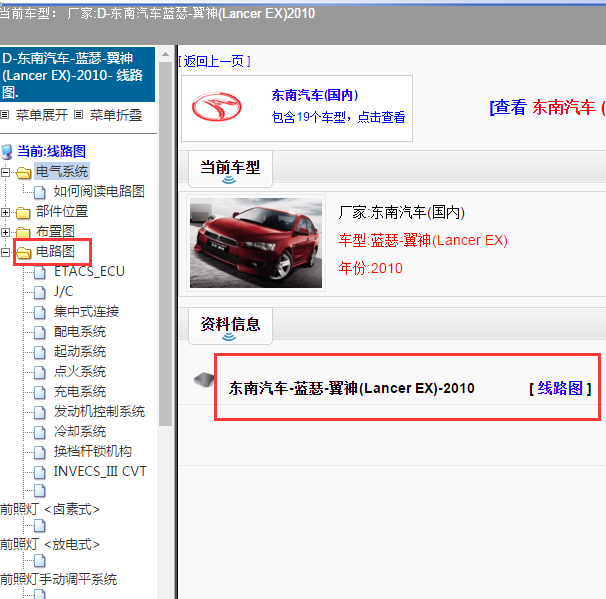Screen dimensions: 606x599
Task: Select the 电气系统 tree item
Action: [62, 171]
